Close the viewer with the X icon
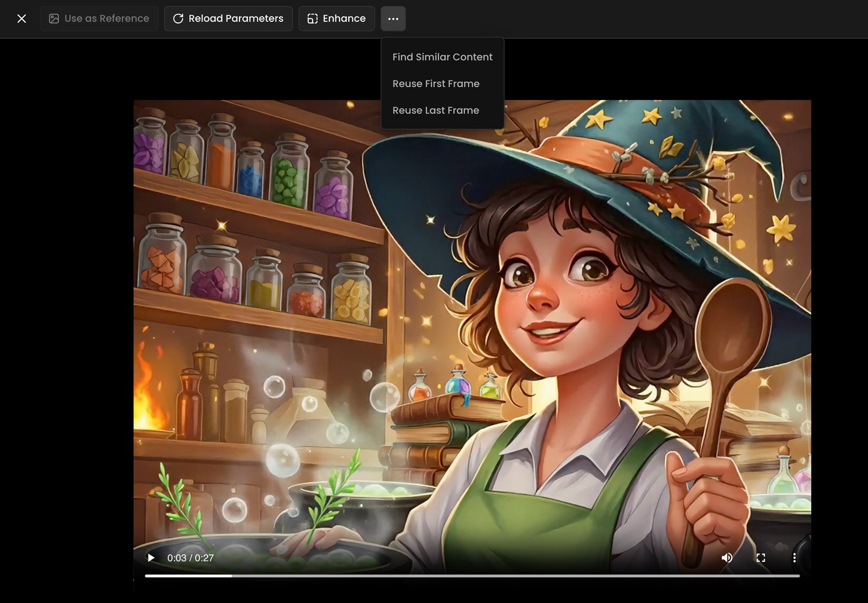 (x=21, y=18)
